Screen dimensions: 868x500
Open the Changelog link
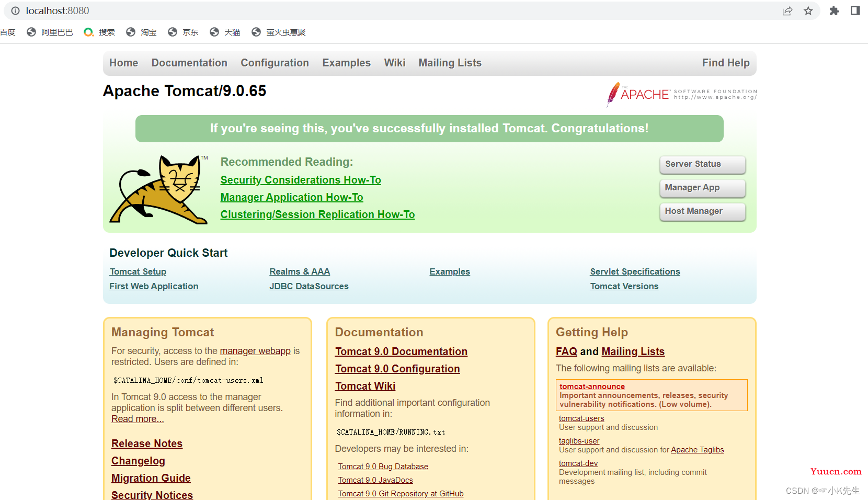pos(138,461)
